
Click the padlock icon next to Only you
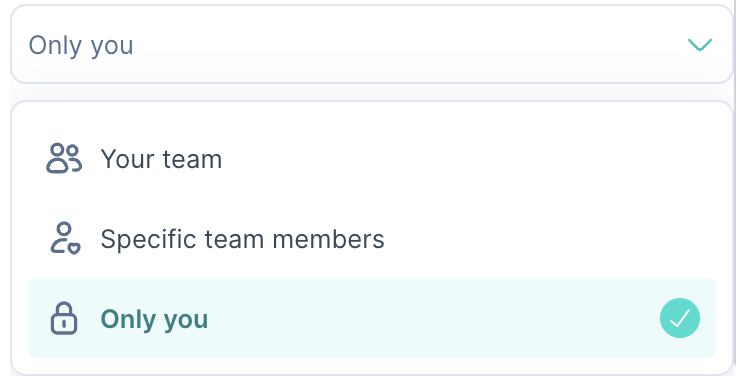tap(64, 318)
